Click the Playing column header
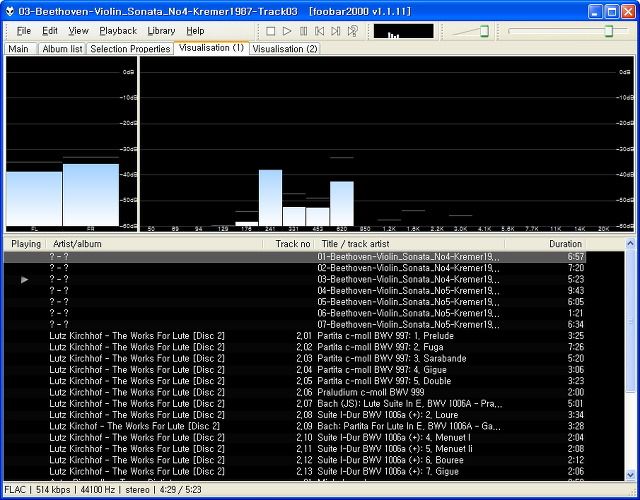 (x=26, y=244)
